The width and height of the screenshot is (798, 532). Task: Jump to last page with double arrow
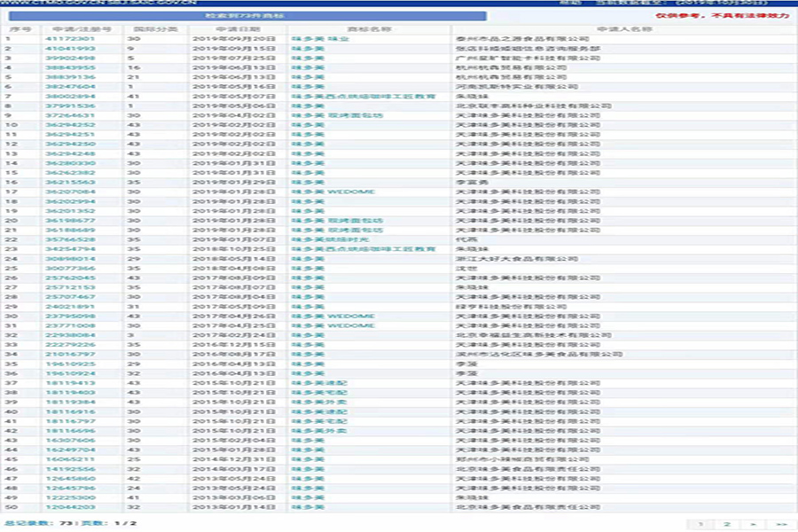pos(781,524)
